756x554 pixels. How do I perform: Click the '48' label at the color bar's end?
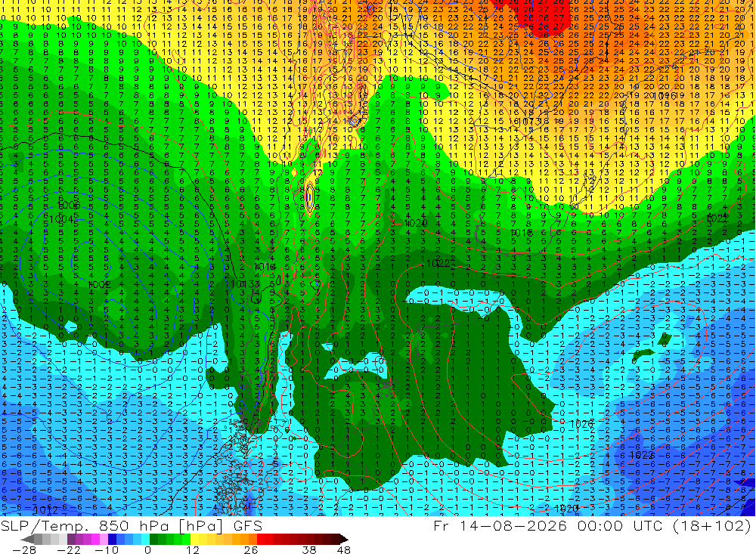(343, 549)
